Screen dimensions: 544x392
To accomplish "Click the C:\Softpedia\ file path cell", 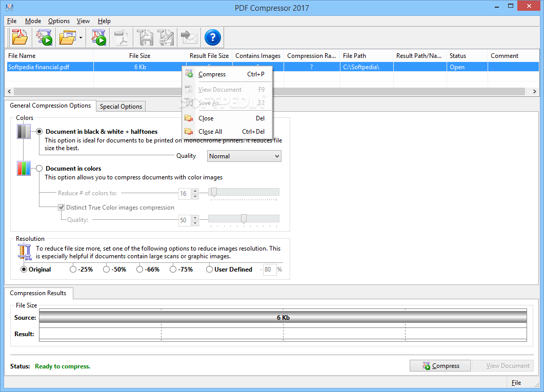I will pos(367,67).
